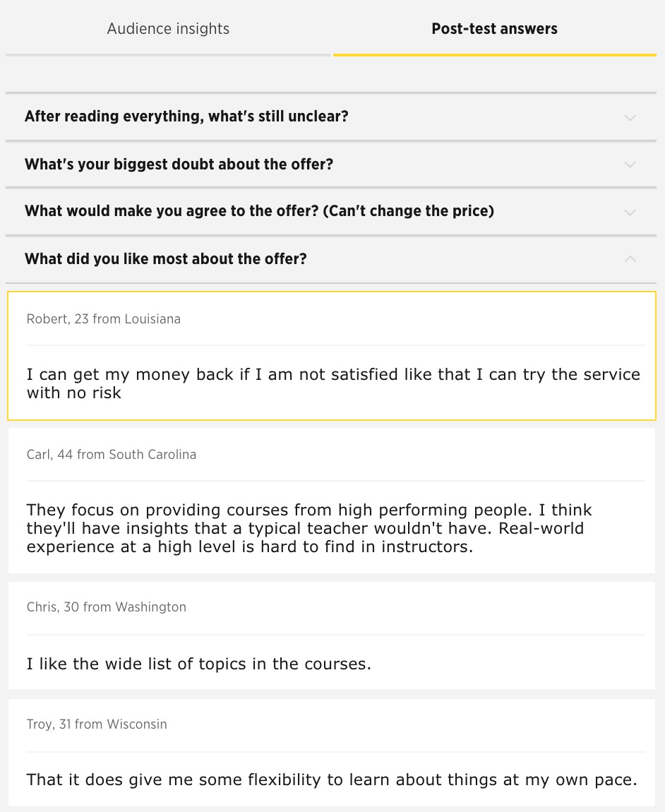The height and width of the screenshot is (812, 665).
Task: Click the up chevron on the expanded question
Action: [x=629, y=258]
